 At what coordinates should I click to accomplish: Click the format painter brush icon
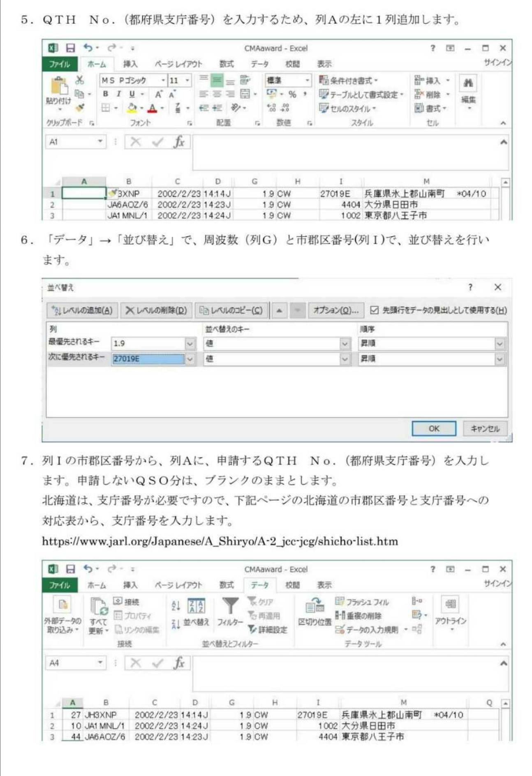79,108
